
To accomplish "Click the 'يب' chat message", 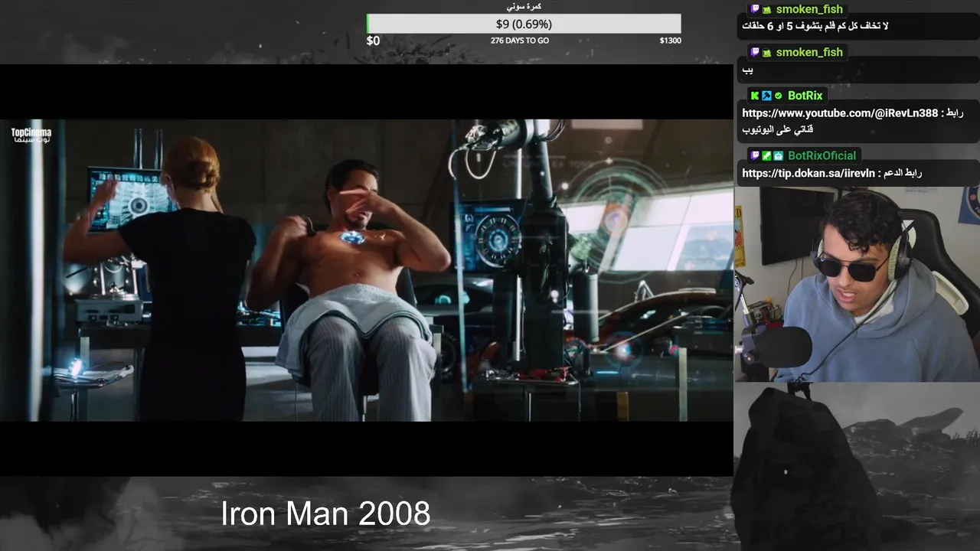I will [x=748, y=70].
